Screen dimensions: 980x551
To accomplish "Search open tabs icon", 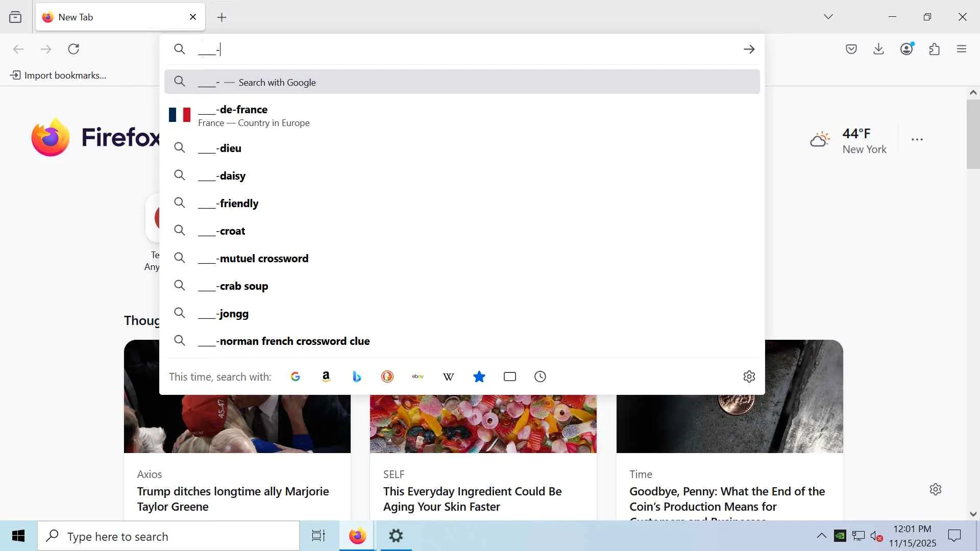I will pyautogui.click(x=509, y=377).
